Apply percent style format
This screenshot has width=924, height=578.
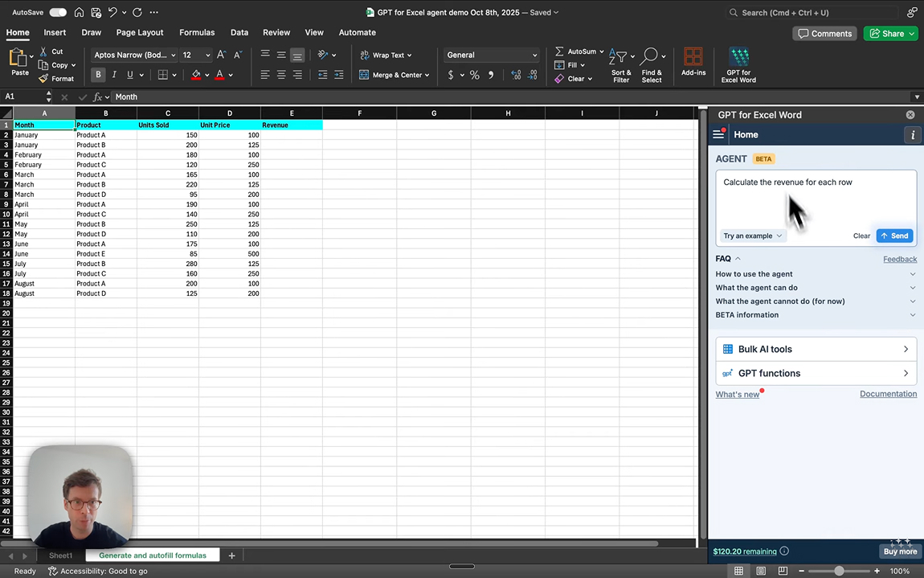click(475, 75)
